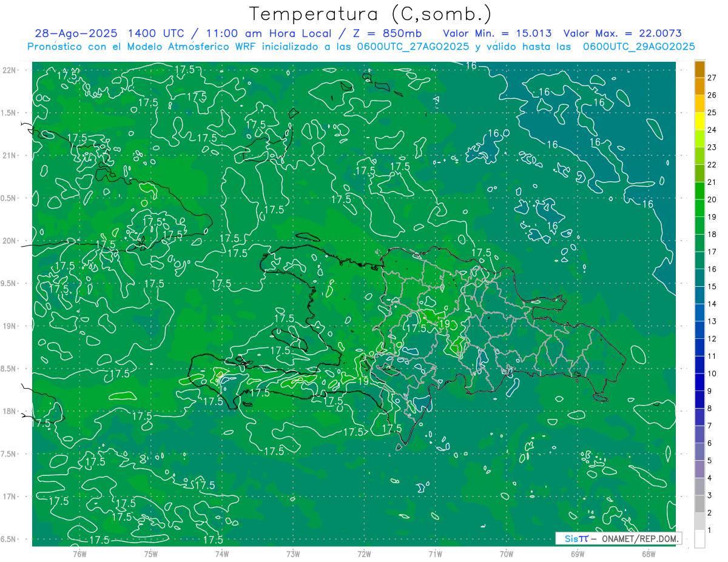Click the "72W" longitude axis label
Screen dimensions: 728x562
(365, 554)
